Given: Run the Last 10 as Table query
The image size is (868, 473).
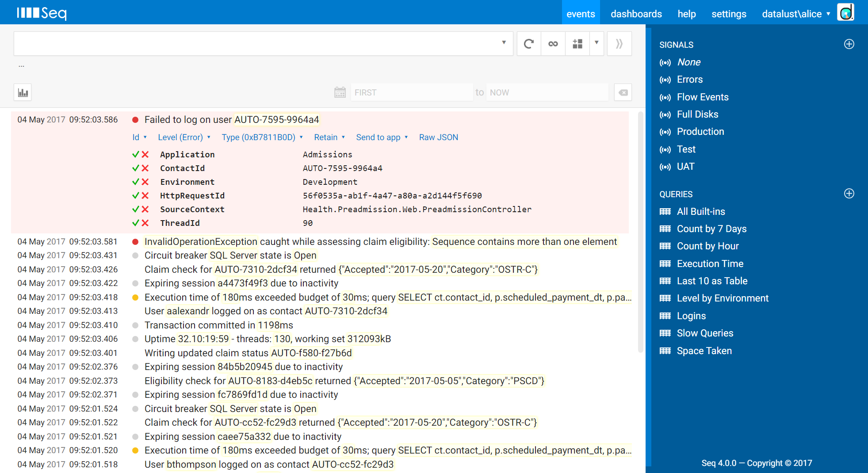Looking at the screenshot, I should point(712,281).
